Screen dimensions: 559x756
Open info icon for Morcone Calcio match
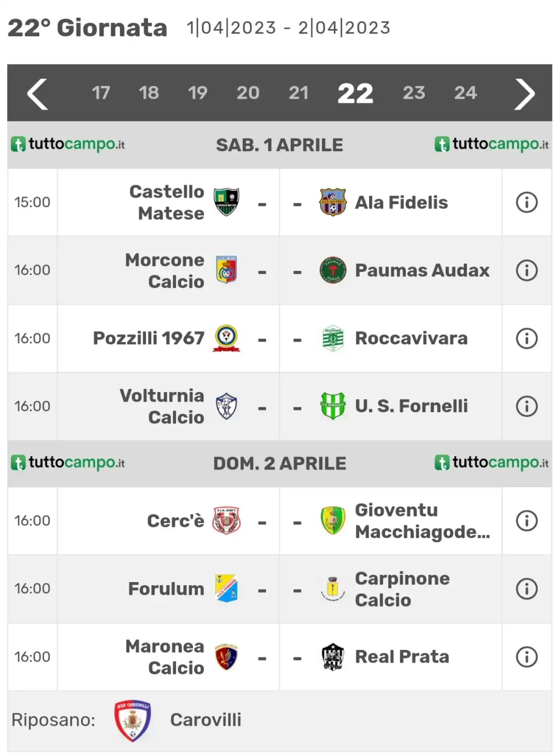(527, 270)
